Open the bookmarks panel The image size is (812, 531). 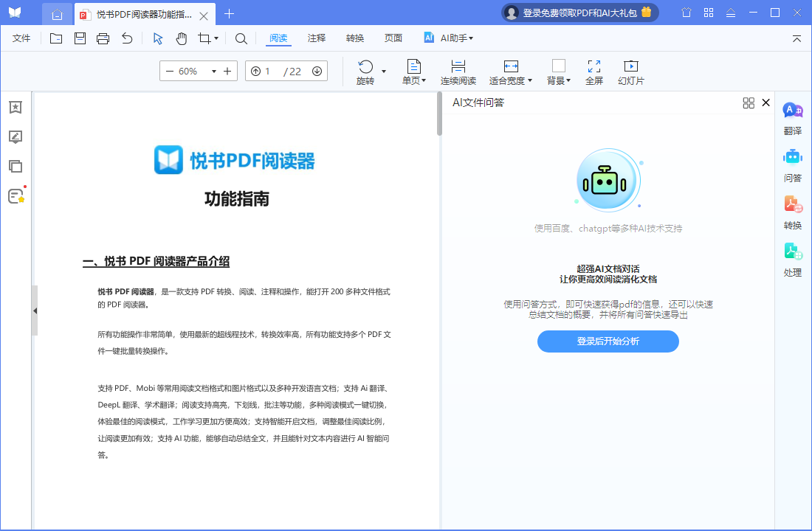15,107
